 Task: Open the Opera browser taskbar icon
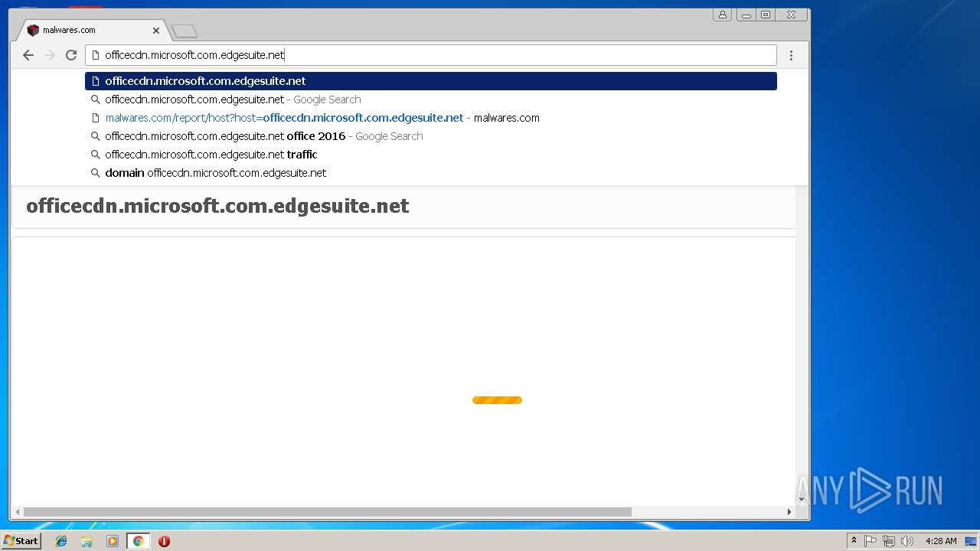[x=164, y=541]
